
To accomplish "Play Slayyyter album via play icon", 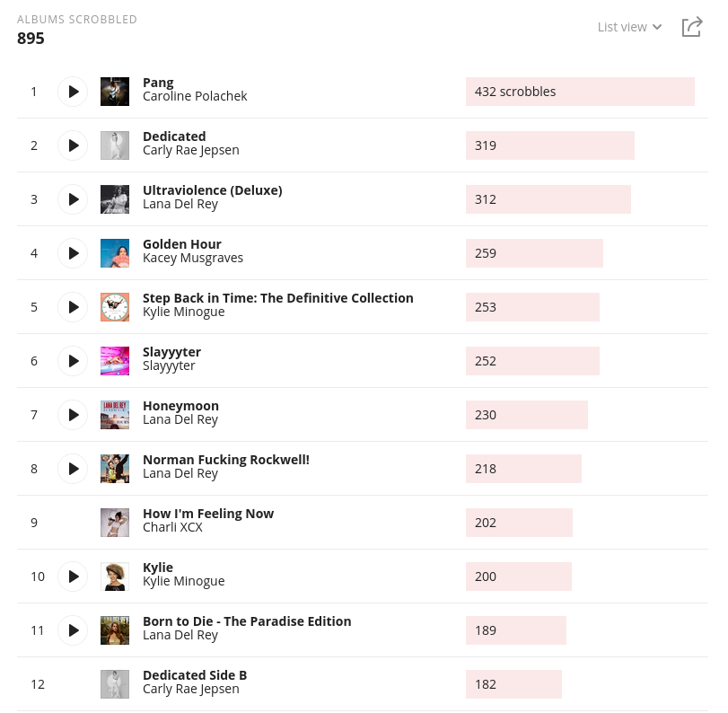I will (73, 361).
